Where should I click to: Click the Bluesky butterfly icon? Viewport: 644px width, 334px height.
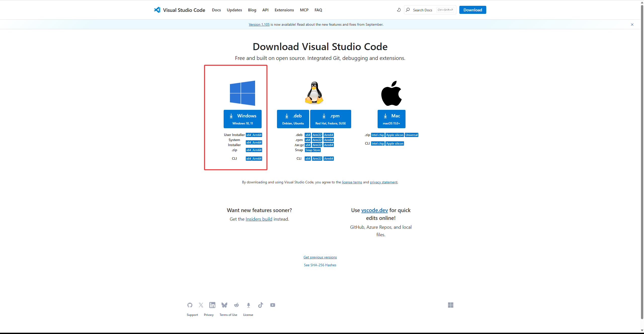(224, 305)
